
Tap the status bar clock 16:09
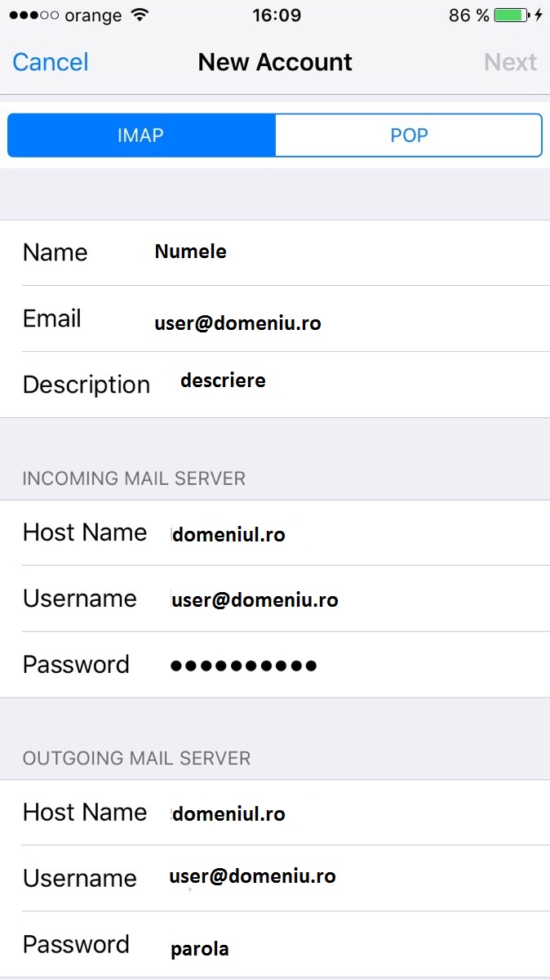(x=277, y=16)
